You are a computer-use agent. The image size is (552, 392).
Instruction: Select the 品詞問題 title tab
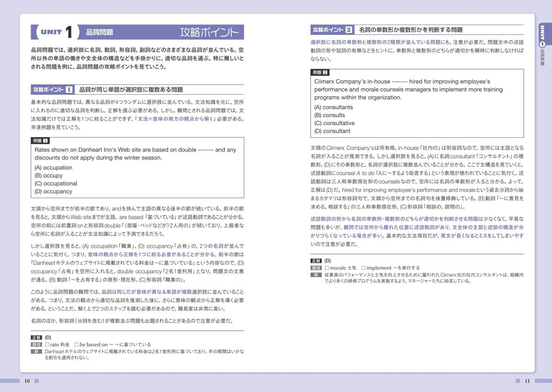pos(99,32)
